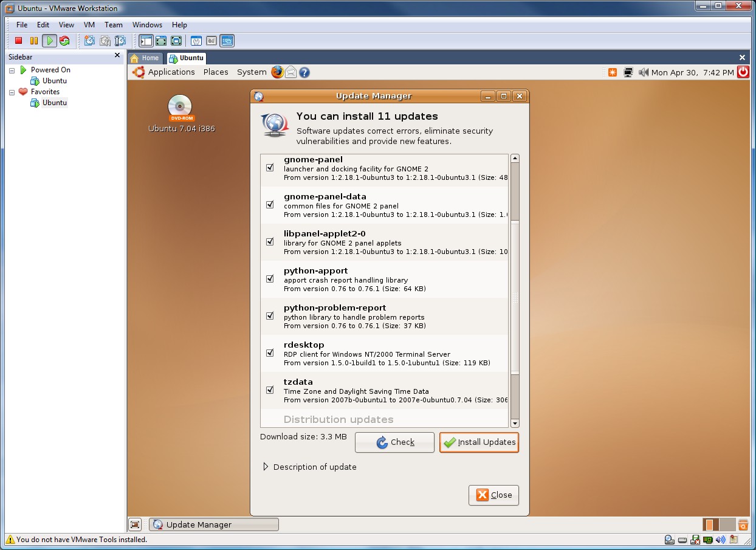
Task: Click the Show Desktop icon in bottom panel
Action: click(135, 524)
